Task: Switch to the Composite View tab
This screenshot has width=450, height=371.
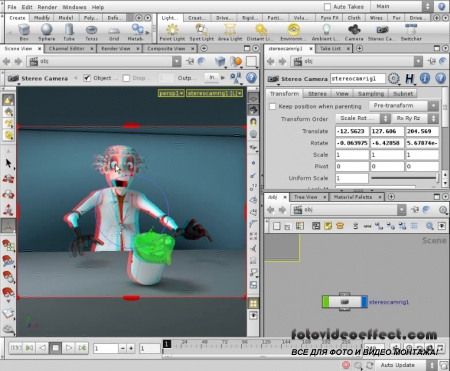Action: coord(166,49)
